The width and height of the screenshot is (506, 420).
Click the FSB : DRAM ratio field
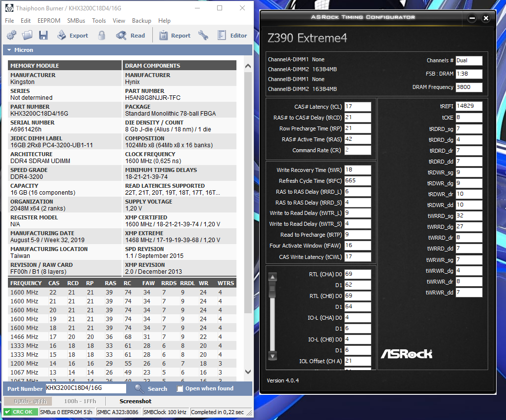pyautogui.click(x=469, y=74)
